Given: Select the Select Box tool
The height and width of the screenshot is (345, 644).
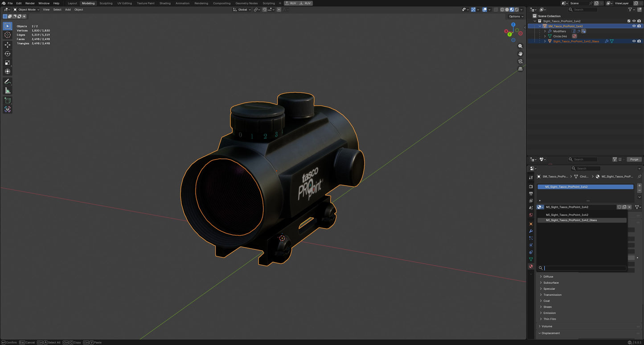Looking at the screenshot, I should click(x=8, y=26).
